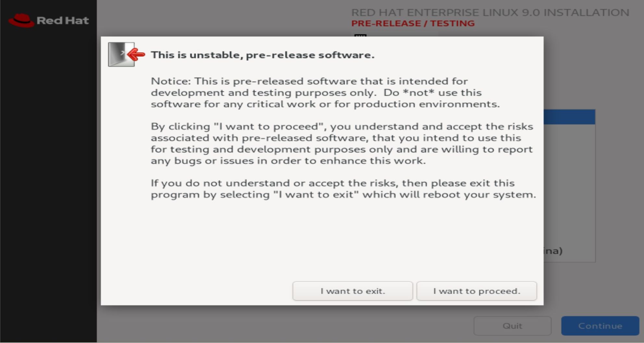Select the list entry ending in "ina)"
Screen dimensions: 644x343
point(553,251)
